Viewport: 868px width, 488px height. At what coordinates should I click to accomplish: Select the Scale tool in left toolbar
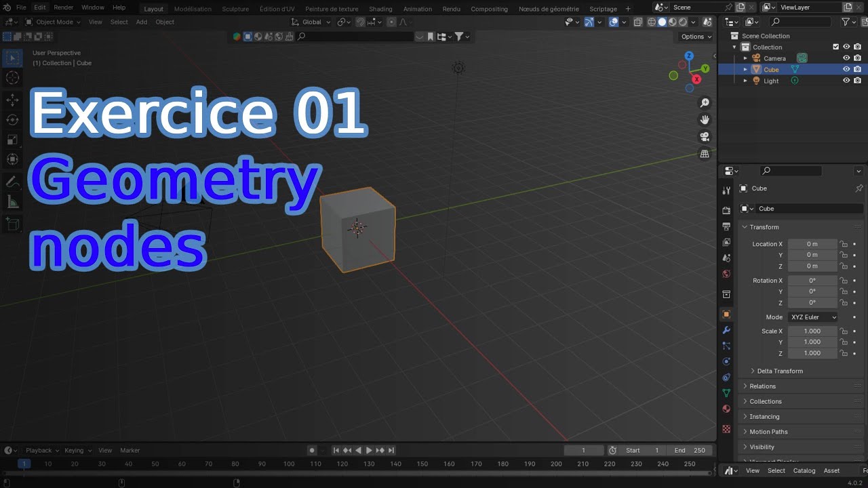pos(12,140)
